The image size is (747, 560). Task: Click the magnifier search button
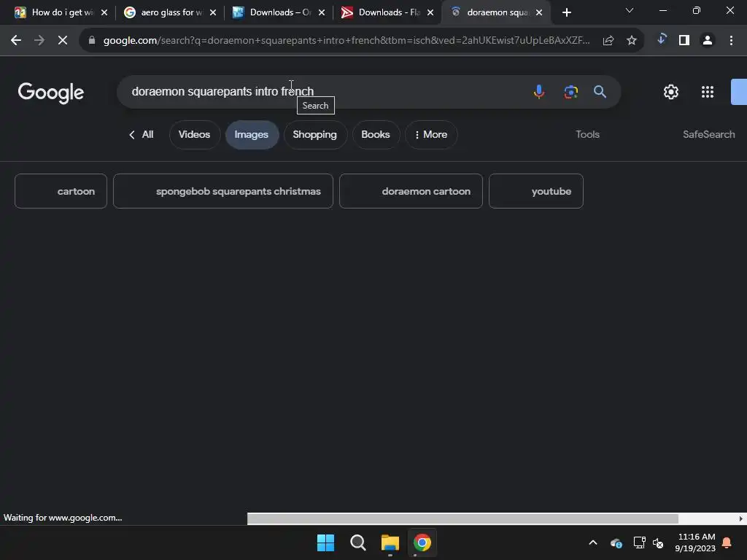[600, 91]
